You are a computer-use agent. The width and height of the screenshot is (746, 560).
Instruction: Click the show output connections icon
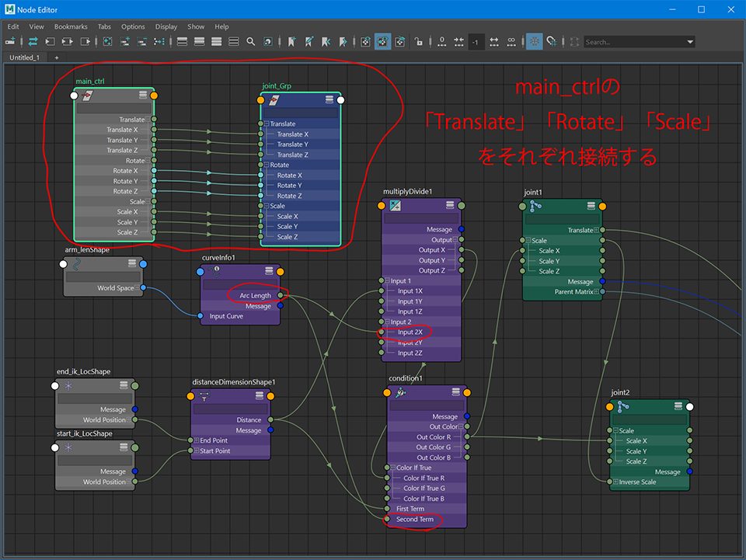[x=85, y=42]
